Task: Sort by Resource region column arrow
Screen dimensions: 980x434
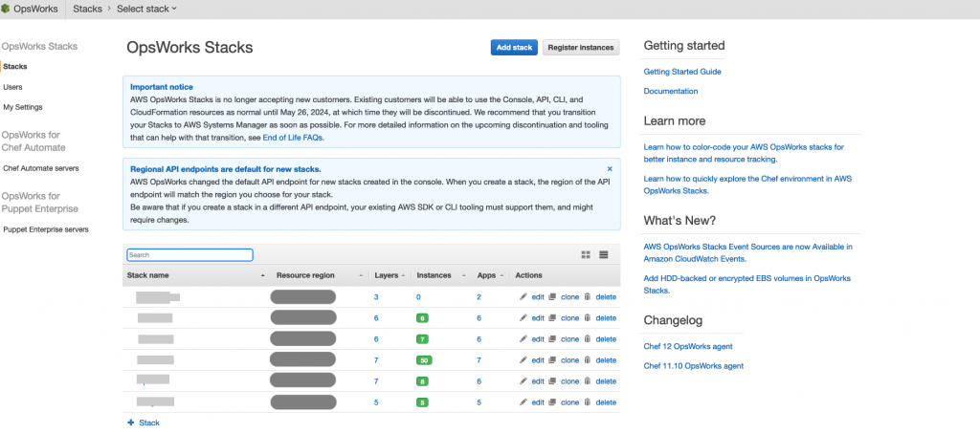Action: pos(361,275)
